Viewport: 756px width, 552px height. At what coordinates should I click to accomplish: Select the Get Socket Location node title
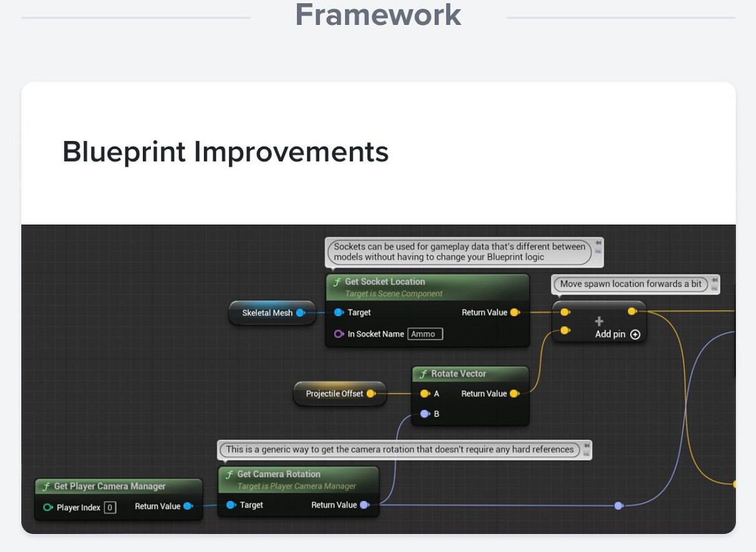[x=385, y=282]
